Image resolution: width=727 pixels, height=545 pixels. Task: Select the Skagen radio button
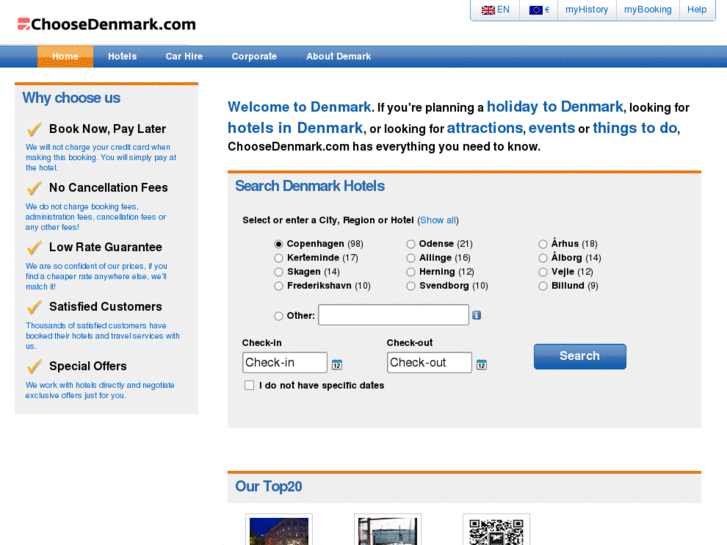(x=278, y=272)
